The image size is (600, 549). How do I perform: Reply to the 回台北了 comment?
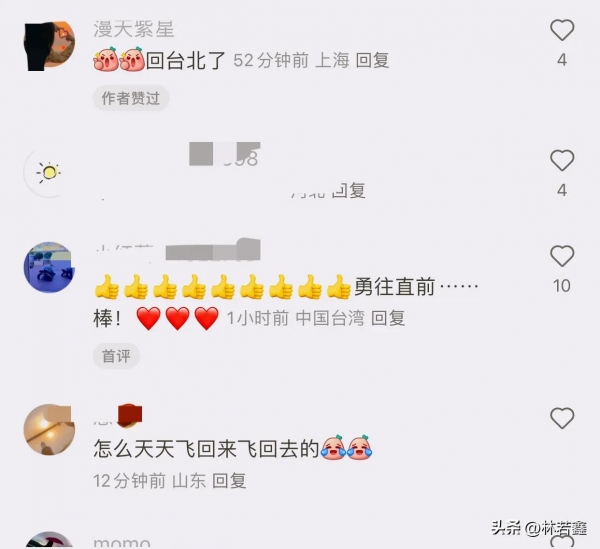coord(372,60)
